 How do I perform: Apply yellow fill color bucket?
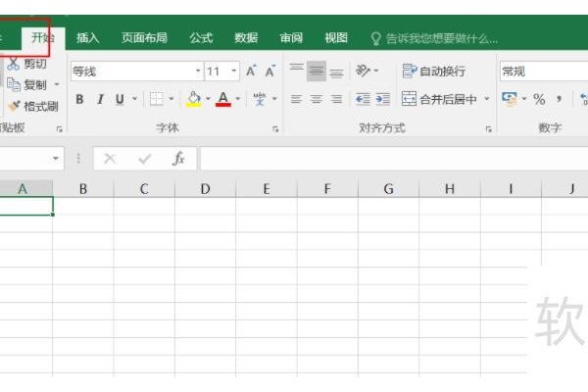(194, 99)
